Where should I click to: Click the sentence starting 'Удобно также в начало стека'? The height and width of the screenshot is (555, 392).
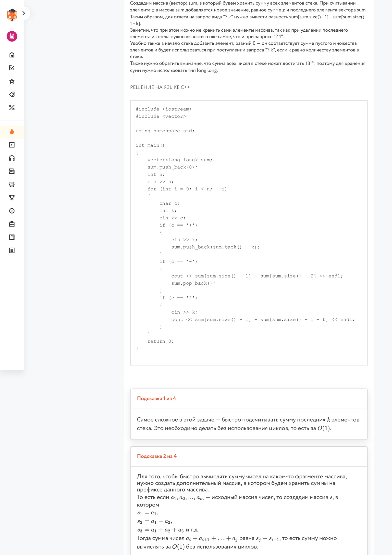(x=245, y=50)
